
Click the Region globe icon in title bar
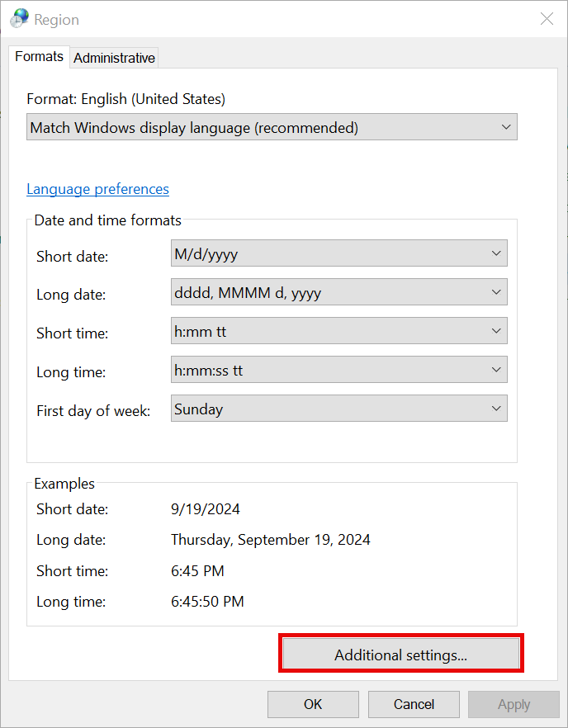click(x=20, y=18)
